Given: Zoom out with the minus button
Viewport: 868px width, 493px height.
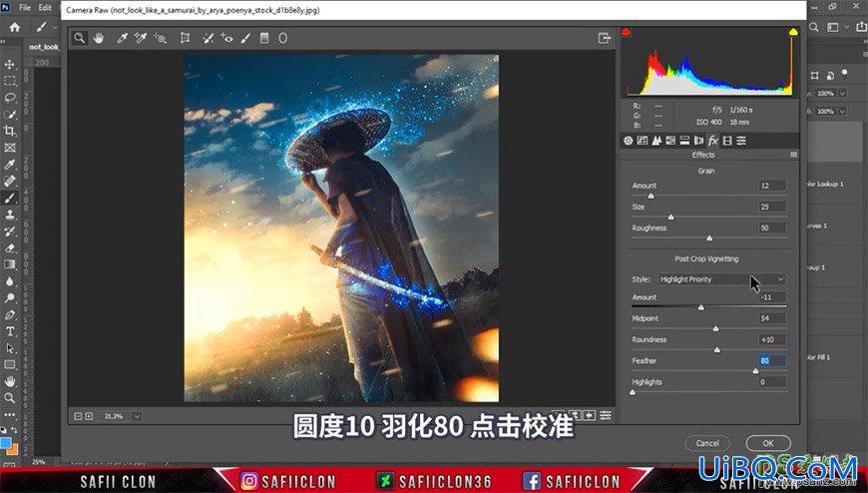Looking at the screenshot, I should point(78,416).
